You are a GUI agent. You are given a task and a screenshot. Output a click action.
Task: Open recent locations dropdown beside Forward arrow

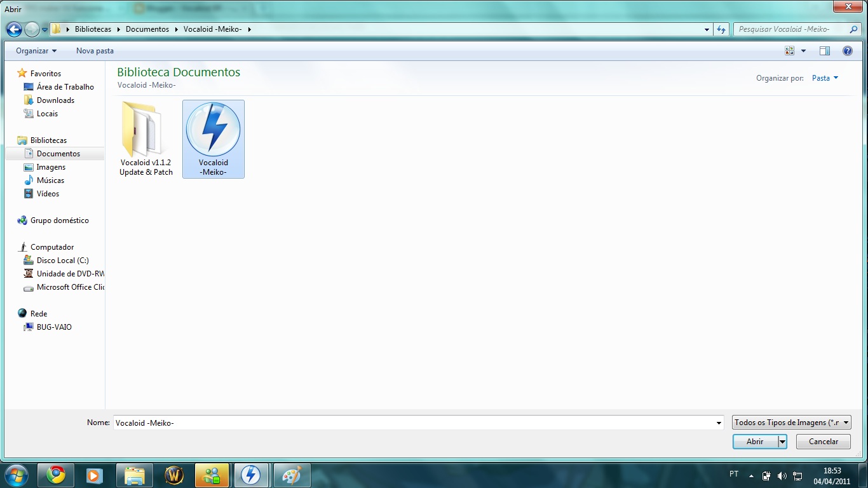tap(44, 30)
